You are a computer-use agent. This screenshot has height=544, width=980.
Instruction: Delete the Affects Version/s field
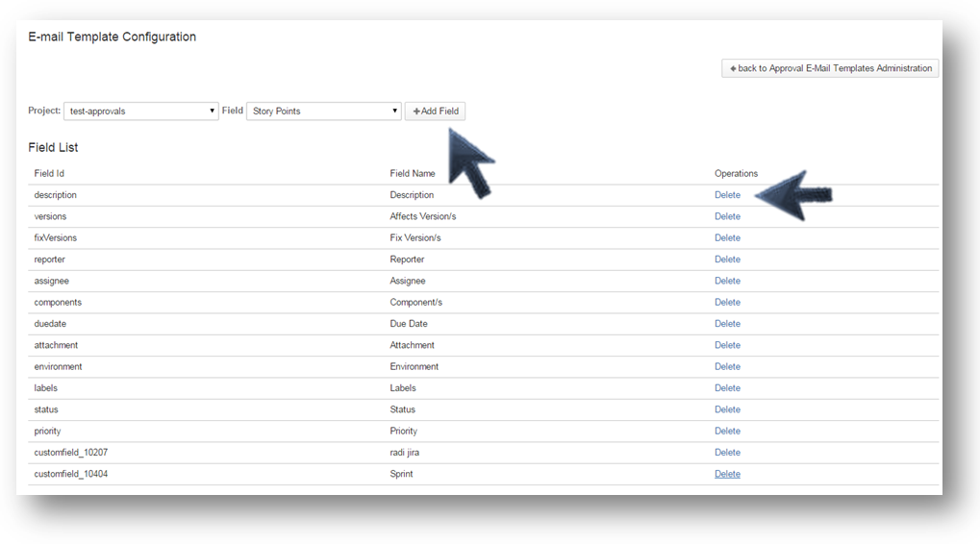click(x=727, y=216)
